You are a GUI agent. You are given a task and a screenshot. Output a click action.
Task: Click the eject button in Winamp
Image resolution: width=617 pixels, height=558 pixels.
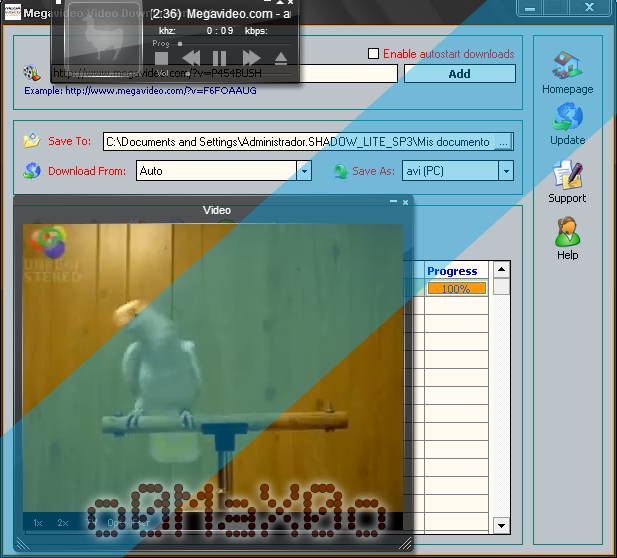click(281, 58)
